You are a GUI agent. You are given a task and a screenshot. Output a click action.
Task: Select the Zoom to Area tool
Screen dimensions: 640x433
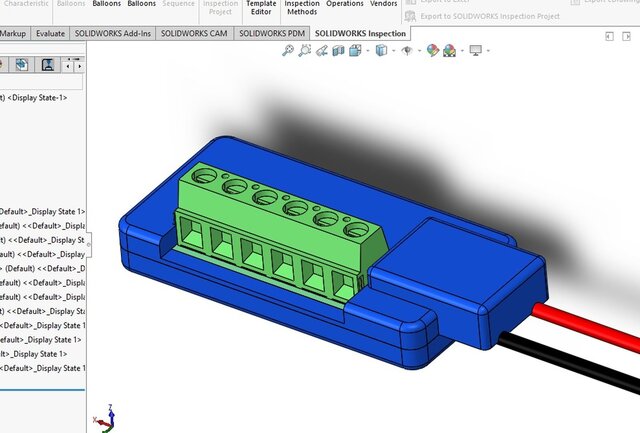coord(304,50)
